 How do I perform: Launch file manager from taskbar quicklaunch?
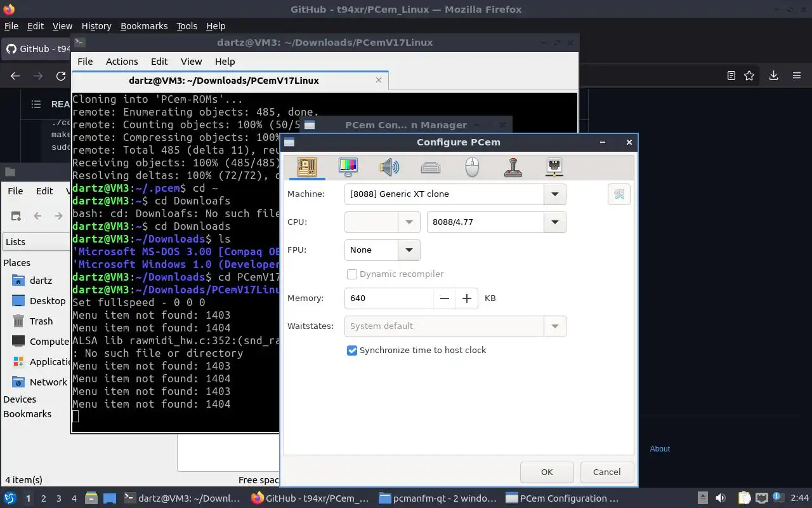[91, 498]
